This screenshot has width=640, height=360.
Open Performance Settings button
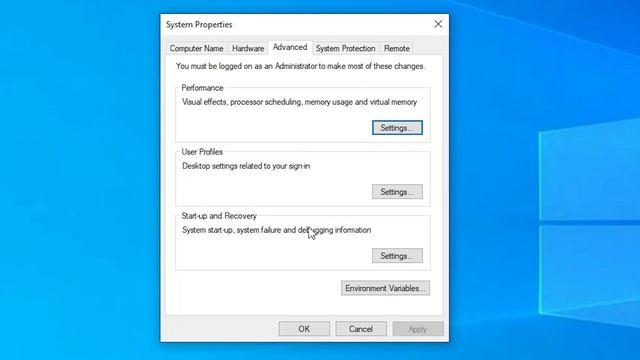(x=397, y=128)
